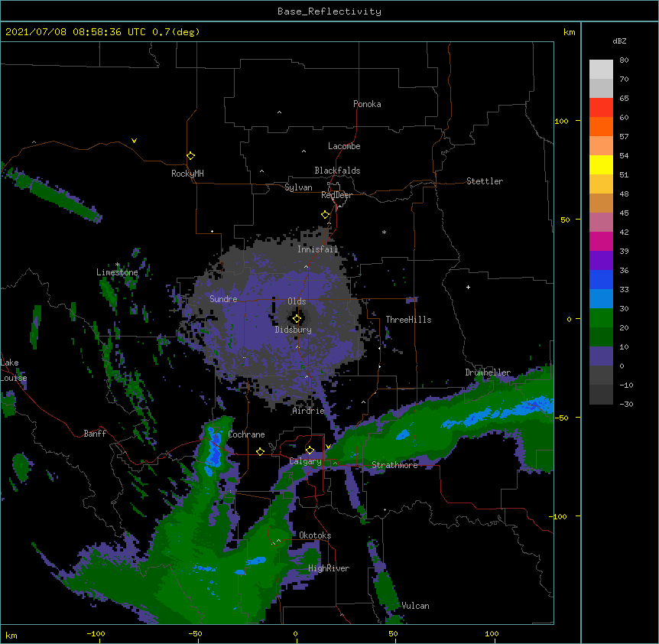
Task: Click the light blue 33–30 dBZ legend swatch
Action: [601, 299]
